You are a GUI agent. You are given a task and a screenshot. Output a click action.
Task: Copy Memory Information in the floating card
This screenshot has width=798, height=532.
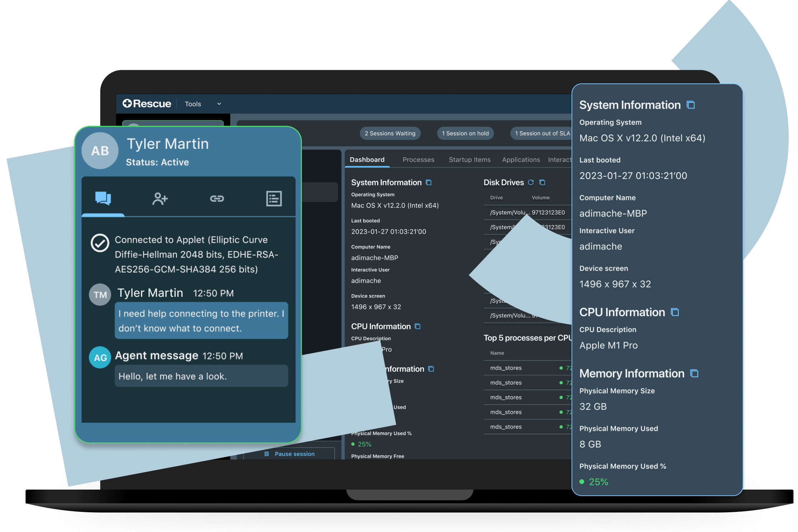(694, 373)
